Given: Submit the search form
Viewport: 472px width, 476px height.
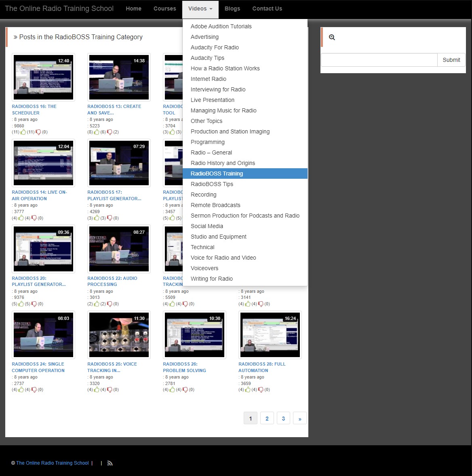Looking at the screenshot, I should tap(451, 60).
